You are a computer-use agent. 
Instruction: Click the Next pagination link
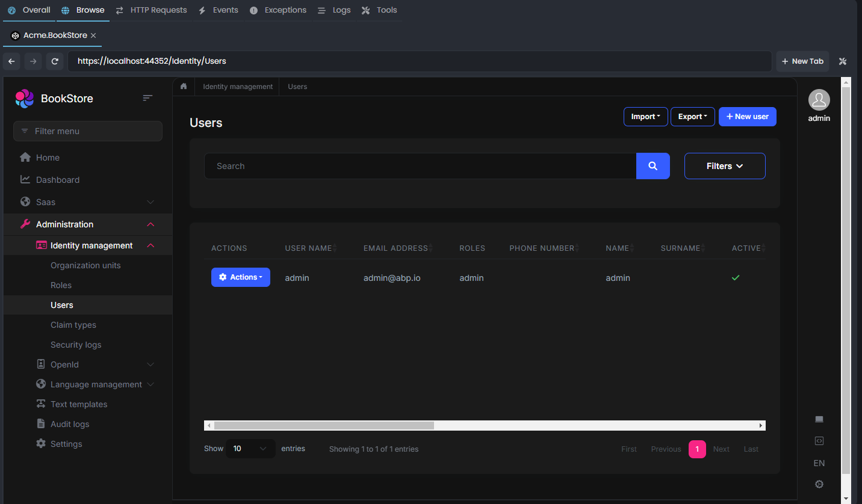[721, 449]
